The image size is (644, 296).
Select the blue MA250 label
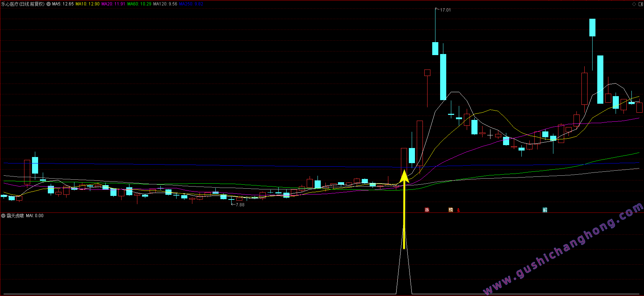pyautogui.click(x=191, y=4)
